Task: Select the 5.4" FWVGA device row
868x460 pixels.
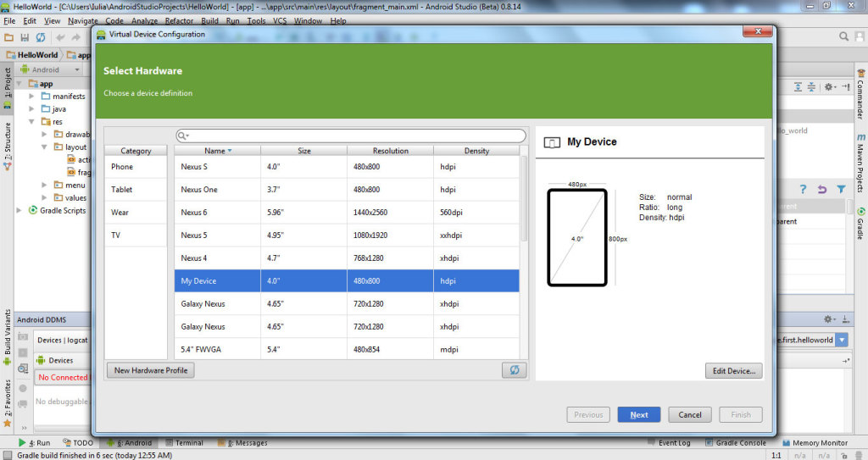Action: pyautogui.click(x=347, y=349)
